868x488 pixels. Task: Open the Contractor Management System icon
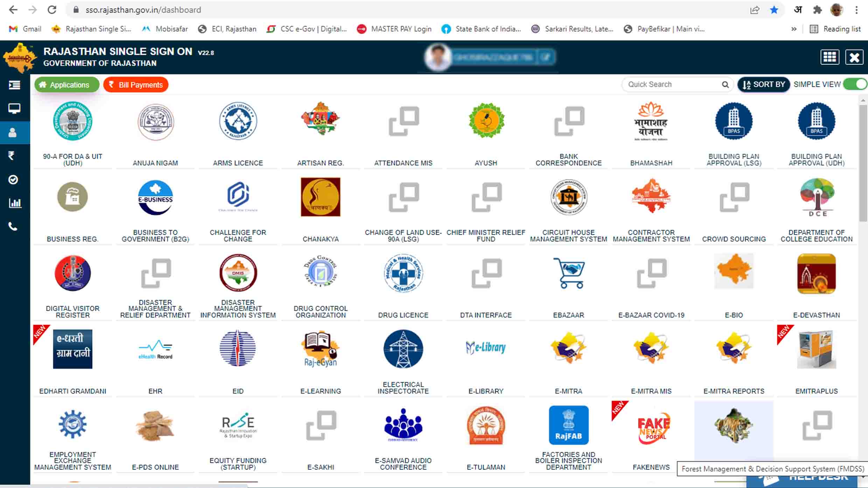(x=651, y=196)
